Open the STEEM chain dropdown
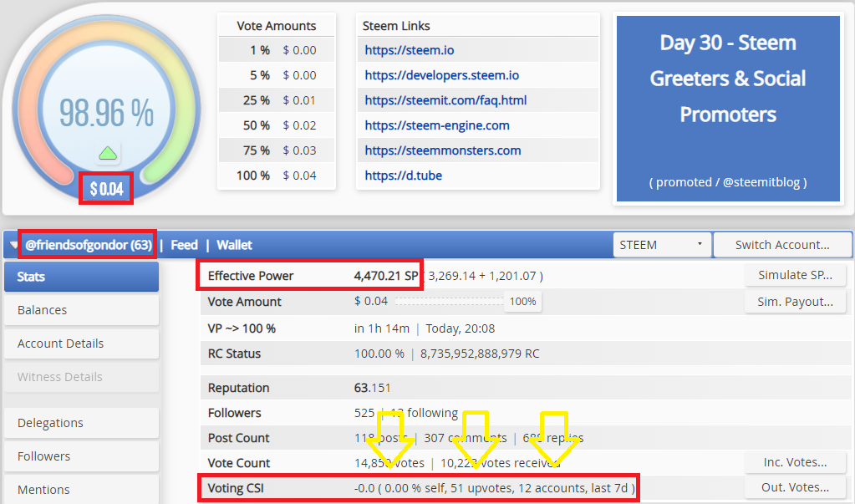The image size is (855, 504). point(662,245)
